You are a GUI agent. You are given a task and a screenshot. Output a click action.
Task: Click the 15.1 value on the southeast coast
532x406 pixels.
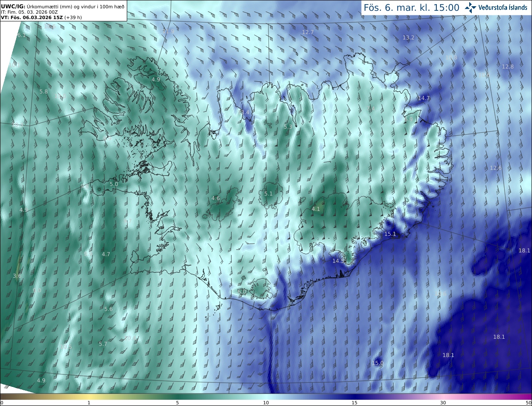(390, 234)
